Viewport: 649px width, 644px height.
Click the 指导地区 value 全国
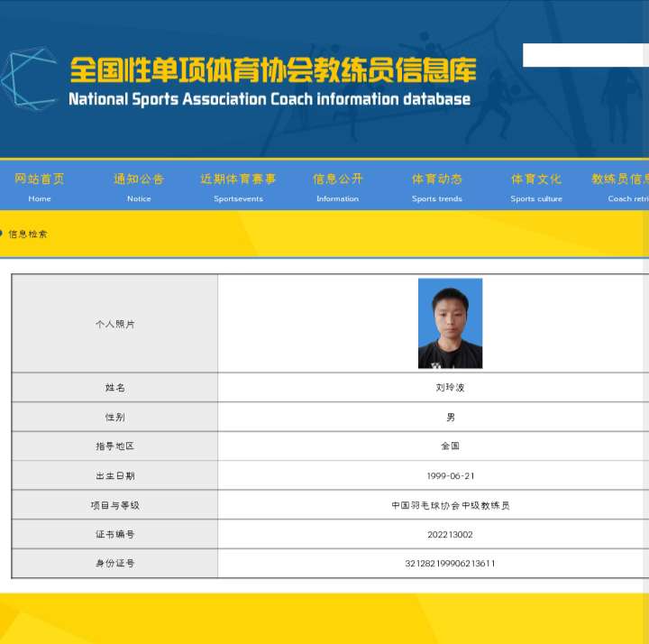pyautogui.click(x=450, y=446)
